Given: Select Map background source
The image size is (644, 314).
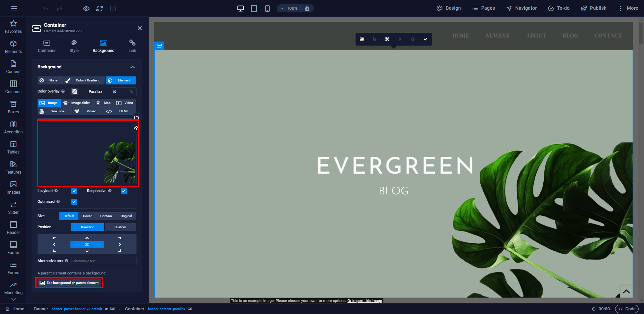Looking at the screenshot, I should [x=103, y=103].
